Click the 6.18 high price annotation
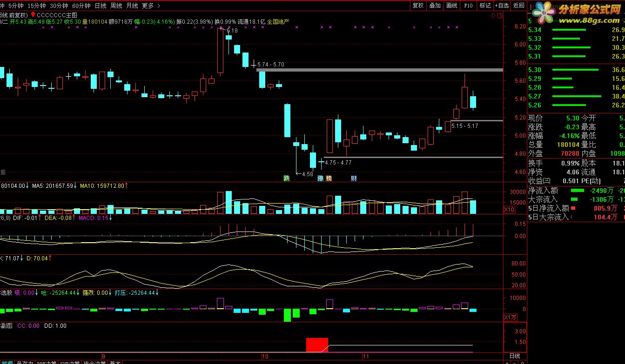625x364 pixels. tap(232, 31)
